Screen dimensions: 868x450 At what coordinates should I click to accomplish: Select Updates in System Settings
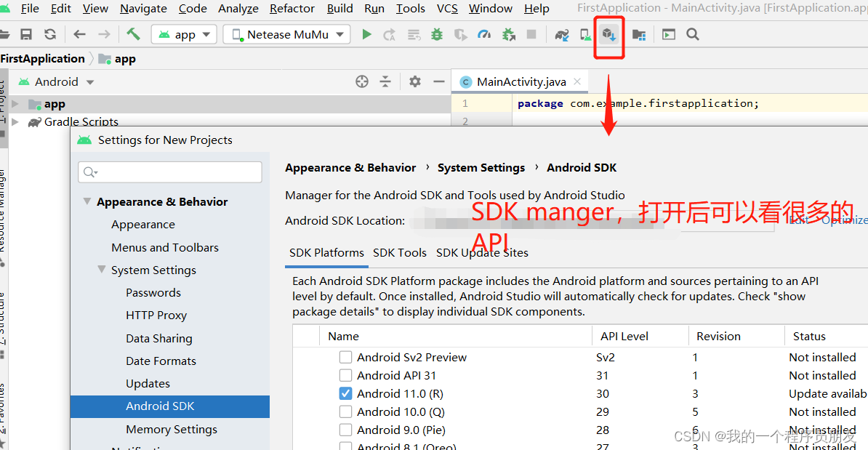click(x=148, y=384)
